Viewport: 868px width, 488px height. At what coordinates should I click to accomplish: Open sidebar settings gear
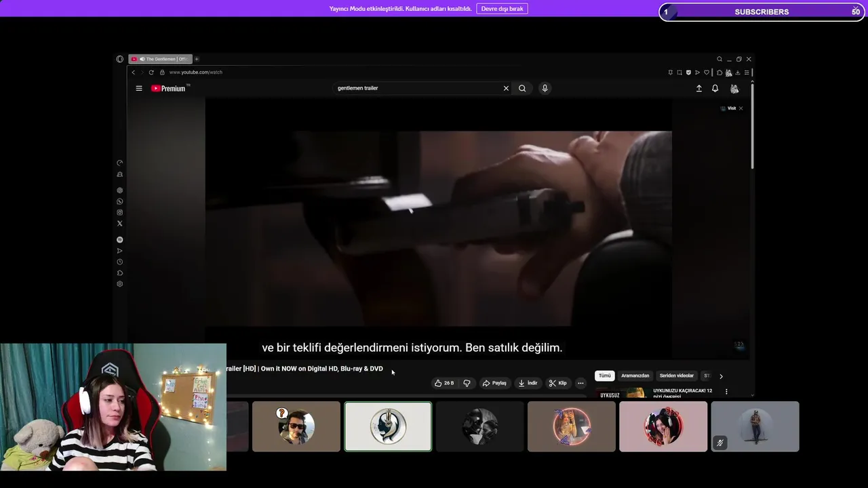click(120, 284)
